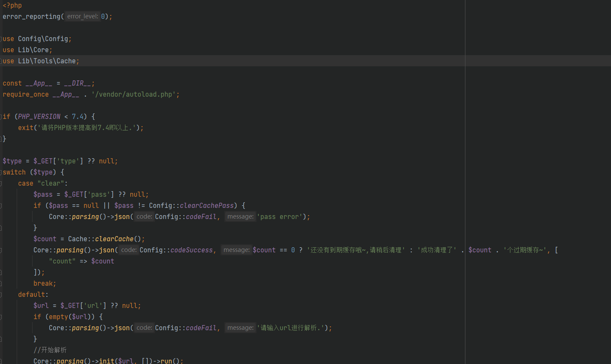Click $_GET['type'] expression
The height and width of the screenshot is (364, 611).
(58, 161)
